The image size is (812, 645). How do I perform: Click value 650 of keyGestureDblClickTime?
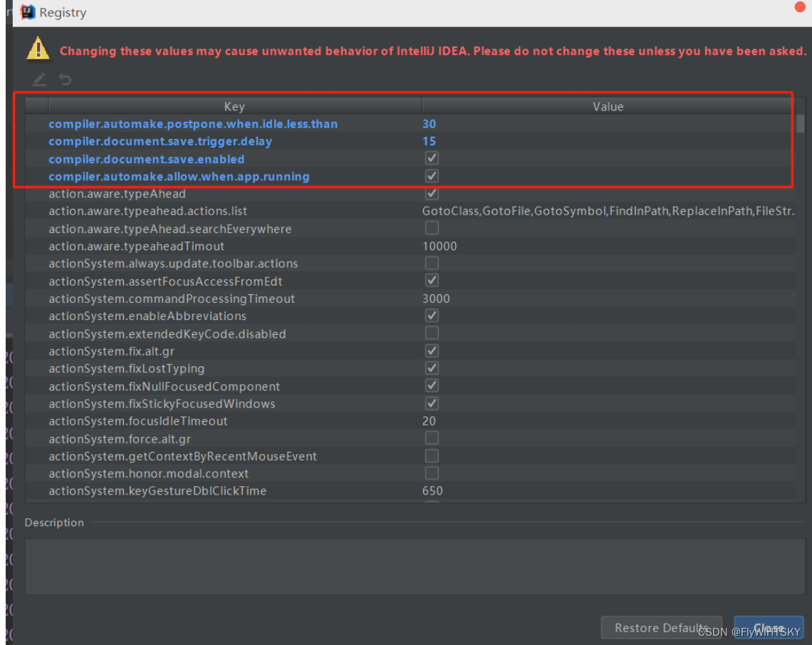[x=433, y=491]
